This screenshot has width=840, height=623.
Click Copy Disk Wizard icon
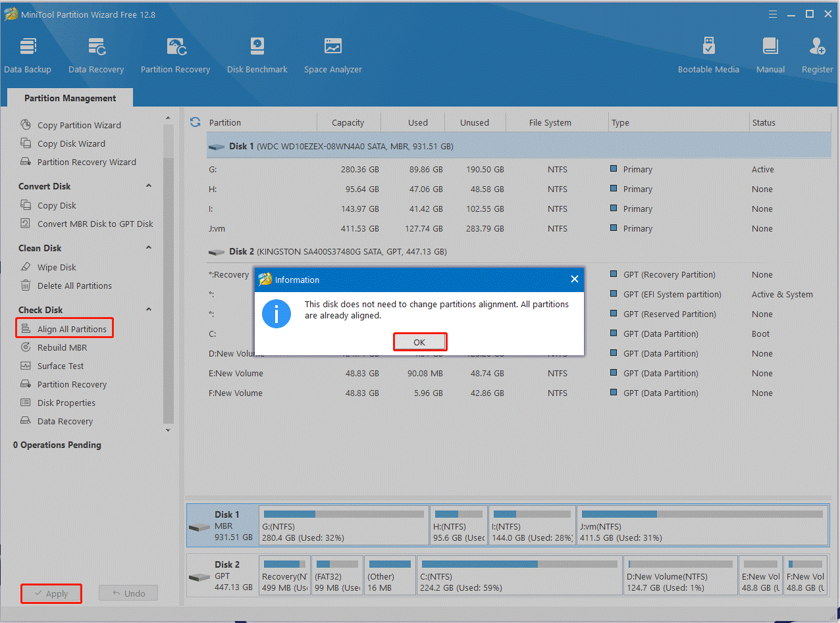click(26, 143)
